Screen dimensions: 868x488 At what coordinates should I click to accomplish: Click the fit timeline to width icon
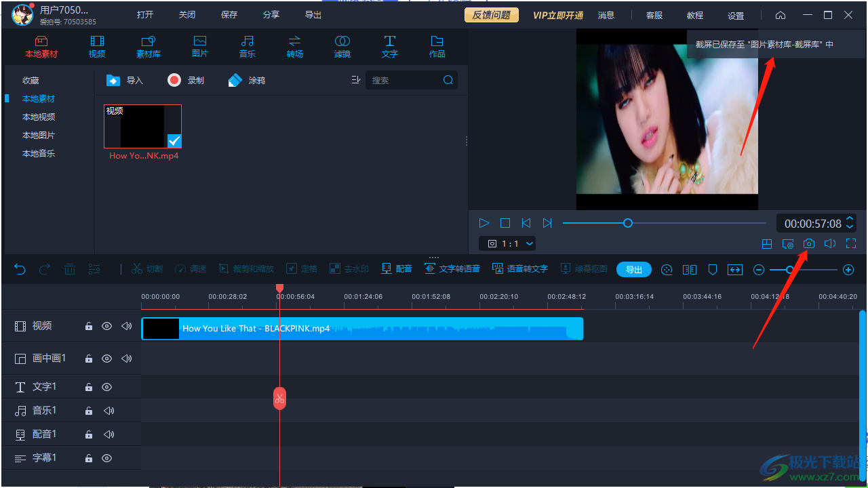735,270
